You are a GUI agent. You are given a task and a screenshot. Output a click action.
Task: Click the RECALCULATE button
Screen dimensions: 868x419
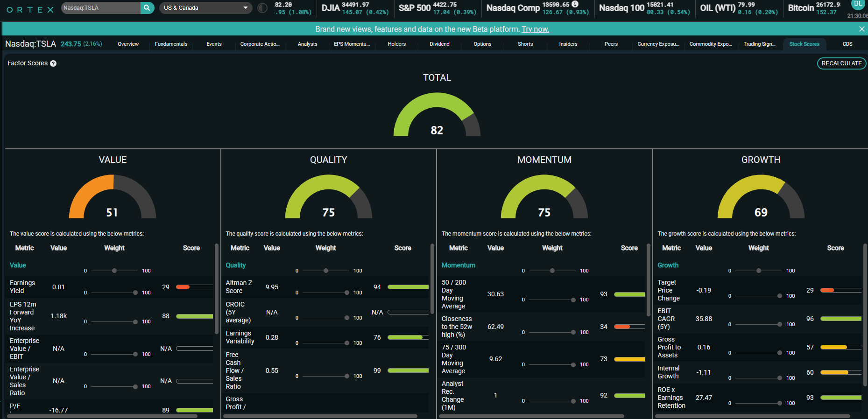click(841, 63)
